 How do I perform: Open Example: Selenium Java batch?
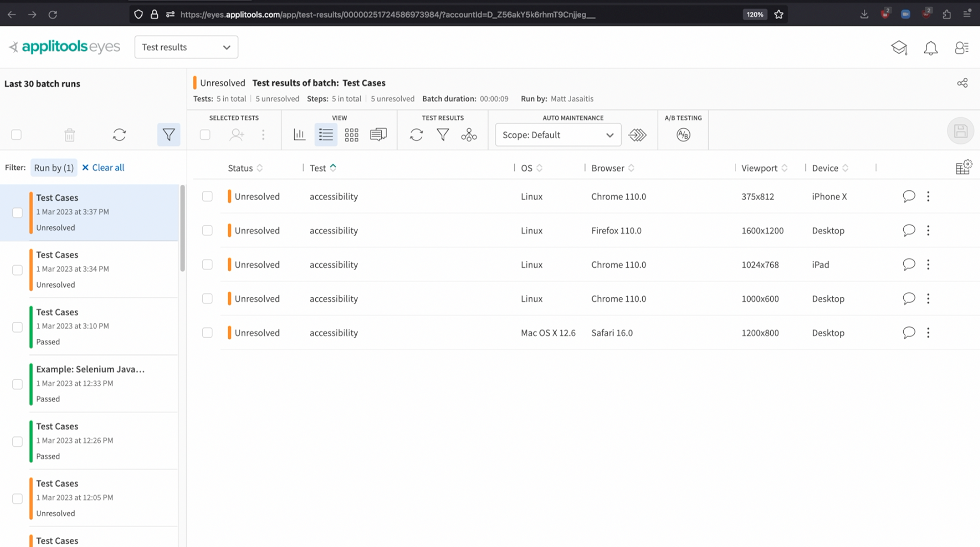click(x=90, y=384)
